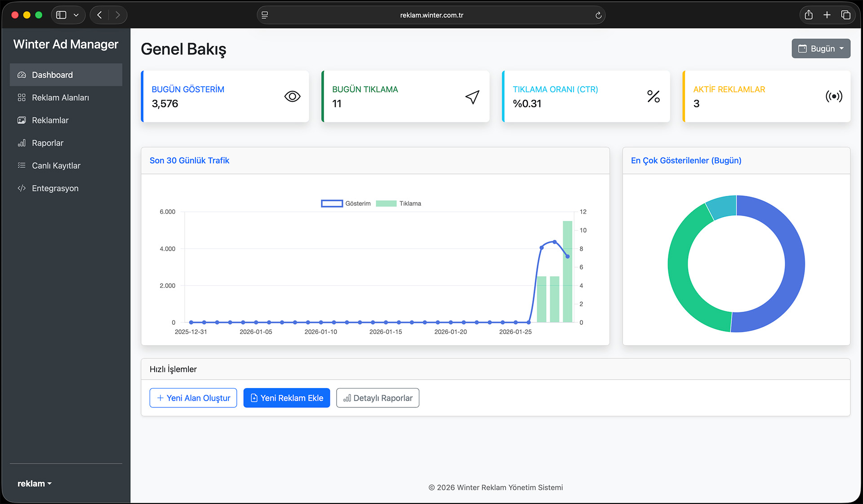Toggle the Gösterim legend in traffic chart
Viewport: 863px width, 504px height.
click(x=345, y=203)
